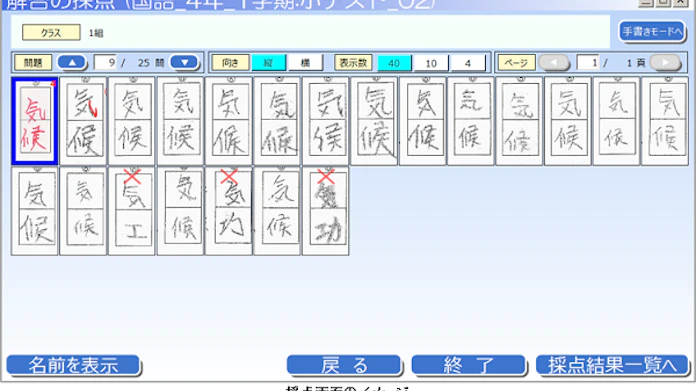Viewport: 696px width, 391px height.
Task: Select sixth answer card in second row
Action: (277, 211)
